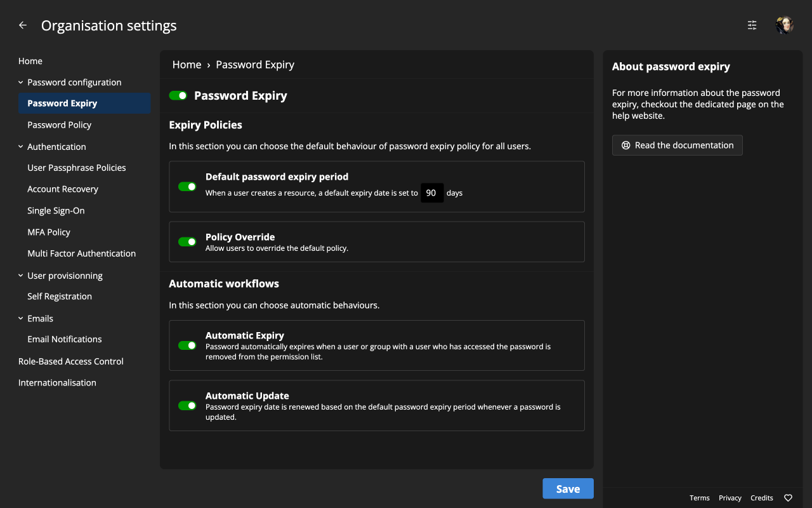
Task: Click the Privacy link in the footer
Action: (x=730, y=498)
